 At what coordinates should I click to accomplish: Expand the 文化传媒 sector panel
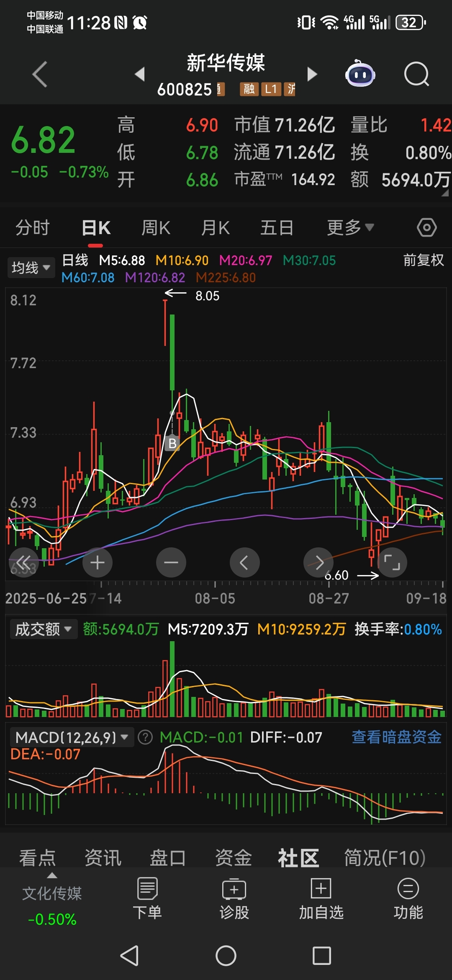52,893
